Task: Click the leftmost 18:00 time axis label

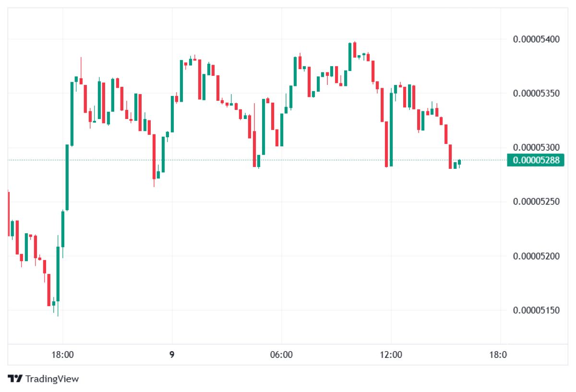Action: coord(62,355)
